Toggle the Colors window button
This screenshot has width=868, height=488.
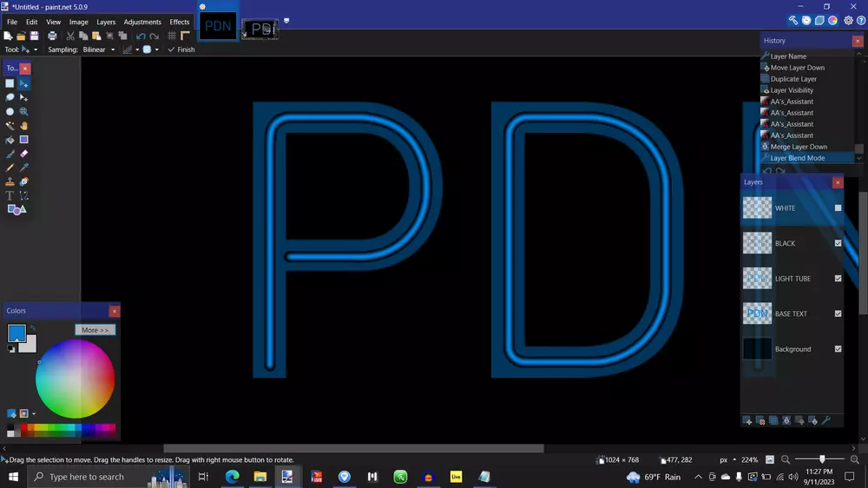coord(833,21)
